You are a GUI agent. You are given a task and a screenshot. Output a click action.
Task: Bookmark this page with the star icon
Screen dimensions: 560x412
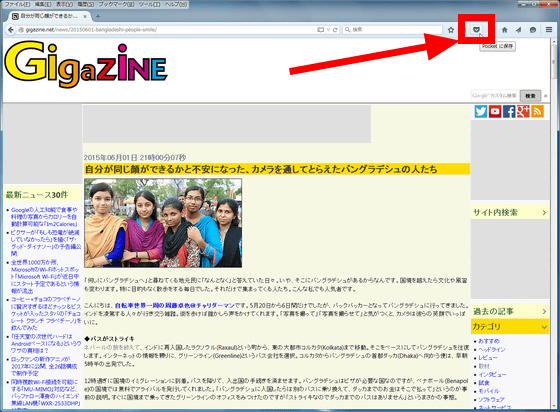pos(451,30)
